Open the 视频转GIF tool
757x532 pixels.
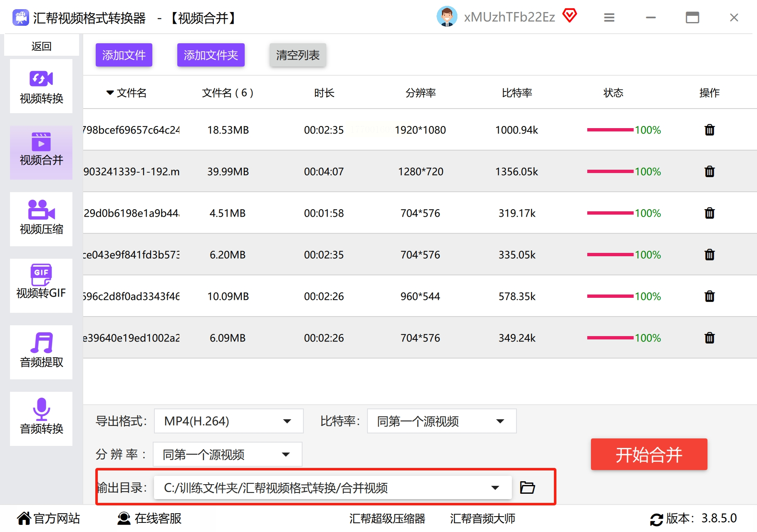(41, 285)
